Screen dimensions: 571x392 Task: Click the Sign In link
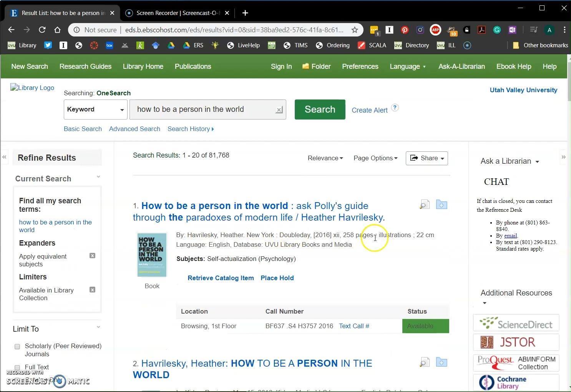[281, 66]
